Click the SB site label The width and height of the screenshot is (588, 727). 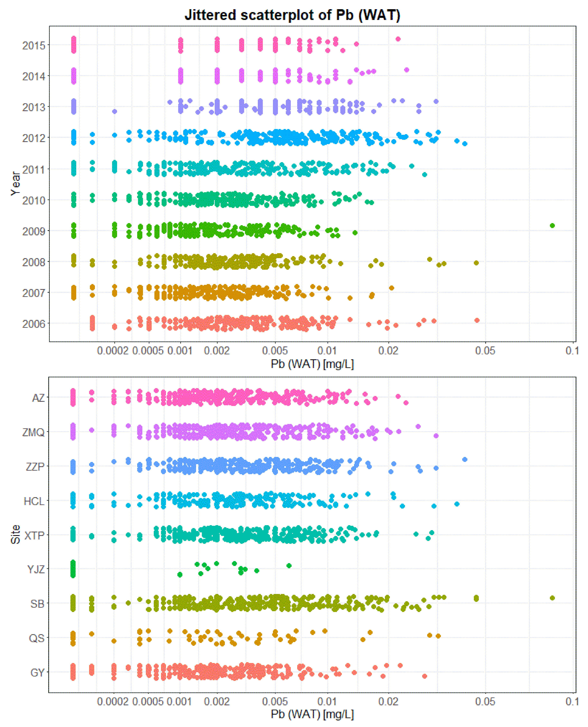[x=37, y=604]
